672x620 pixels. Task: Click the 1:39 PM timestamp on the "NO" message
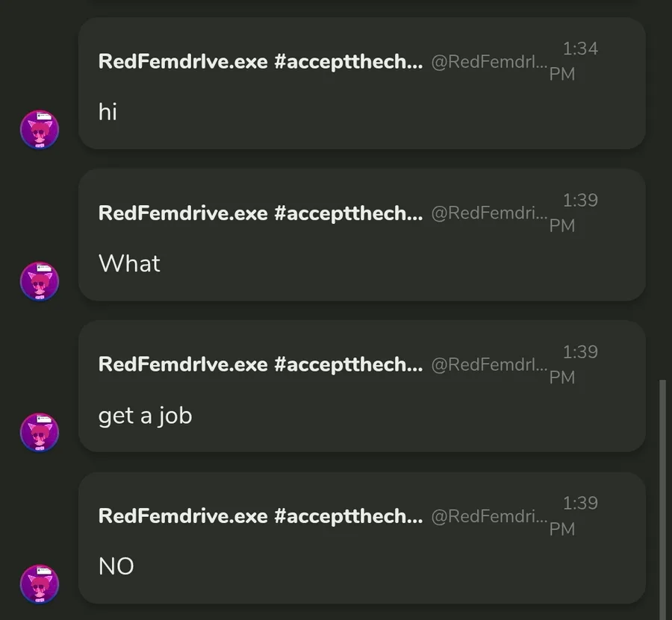pos(573,516)
